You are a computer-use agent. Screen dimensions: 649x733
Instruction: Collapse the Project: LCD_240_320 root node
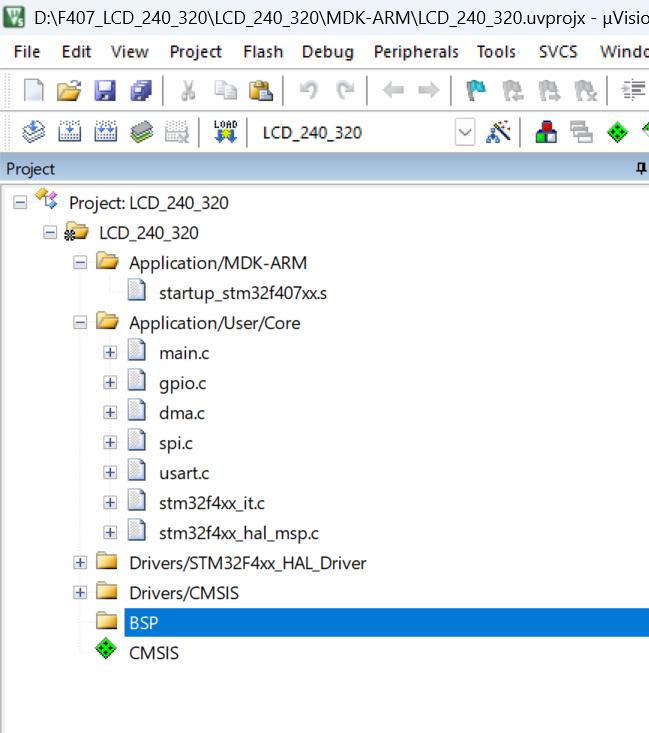(20, 203)
